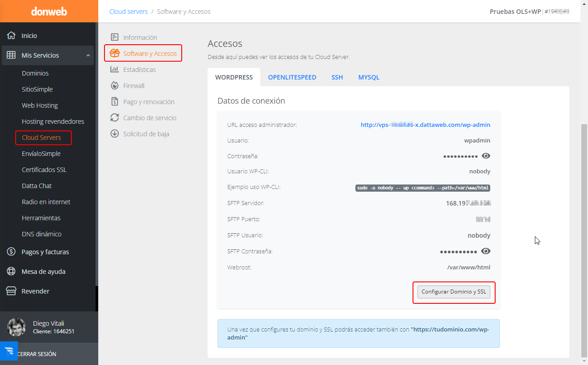Open the Cloud Servers menu item

click(41, 138)
